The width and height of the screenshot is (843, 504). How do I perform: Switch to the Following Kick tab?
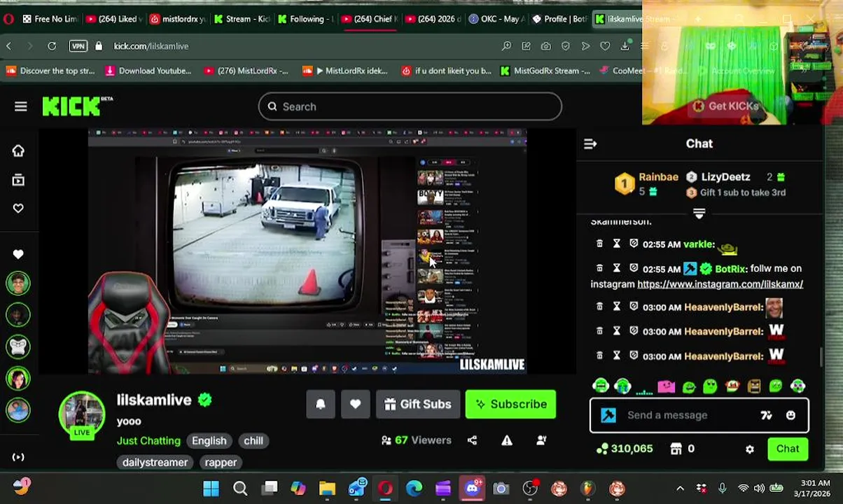click(304, 19)
